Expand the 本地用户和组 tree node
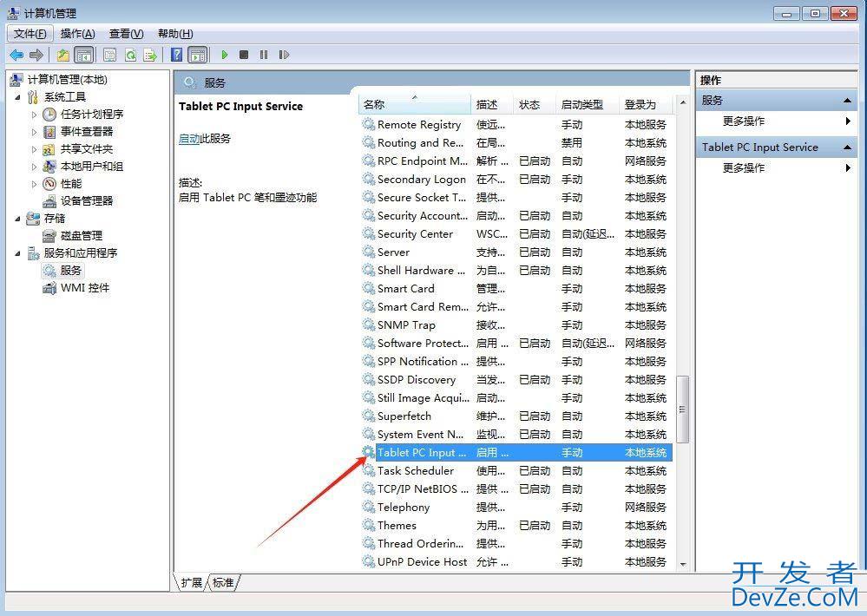 click(35, 167)
